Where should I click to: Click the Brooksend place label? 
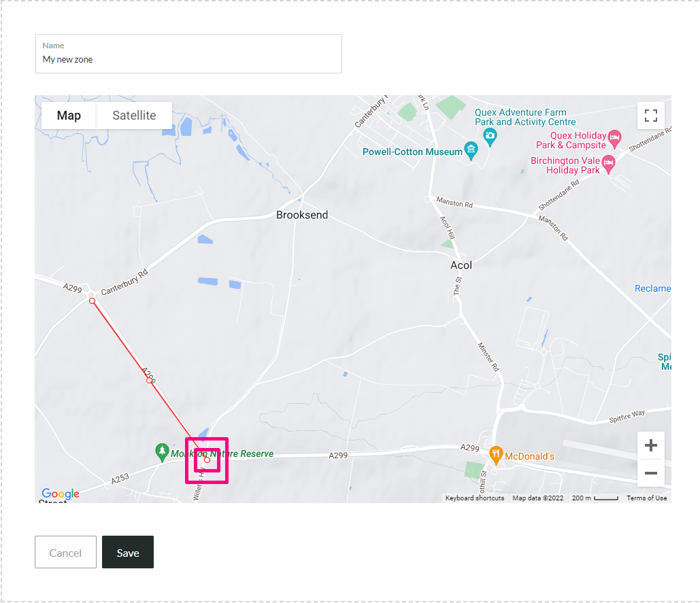[302, 215]
